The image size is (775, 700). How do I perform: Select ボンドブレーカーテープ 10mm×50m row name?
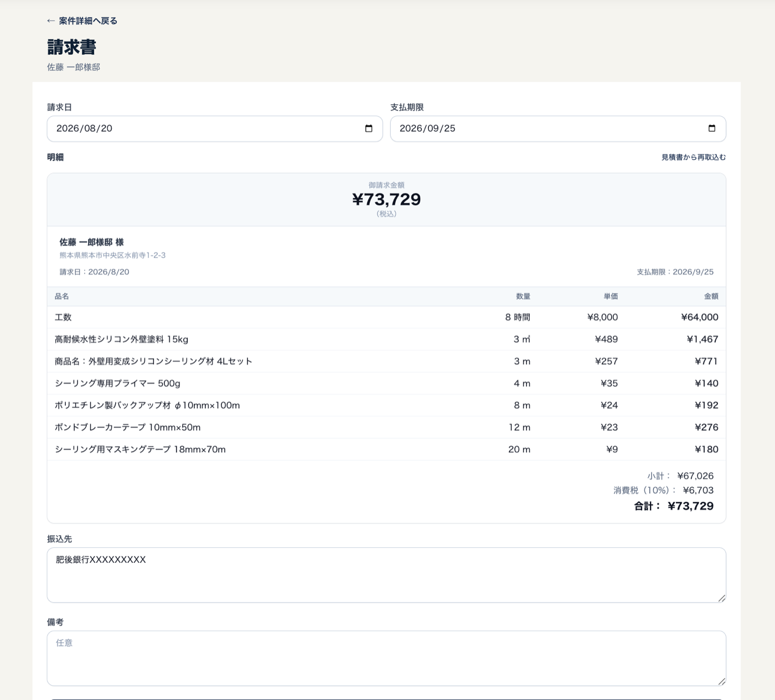pyautogui.click(x=127, y=427)
